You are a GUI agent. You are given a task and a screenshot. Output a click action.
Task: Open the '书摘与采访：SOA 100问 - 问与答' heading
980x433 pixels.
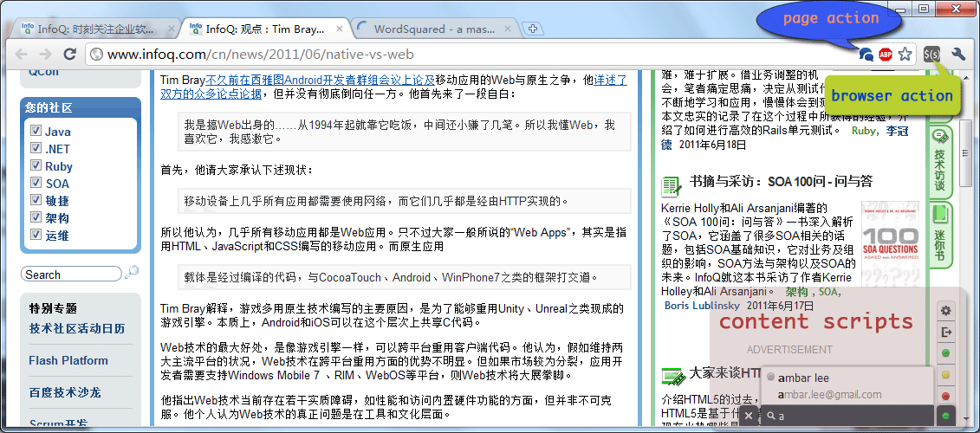click(x=782, y=182)
